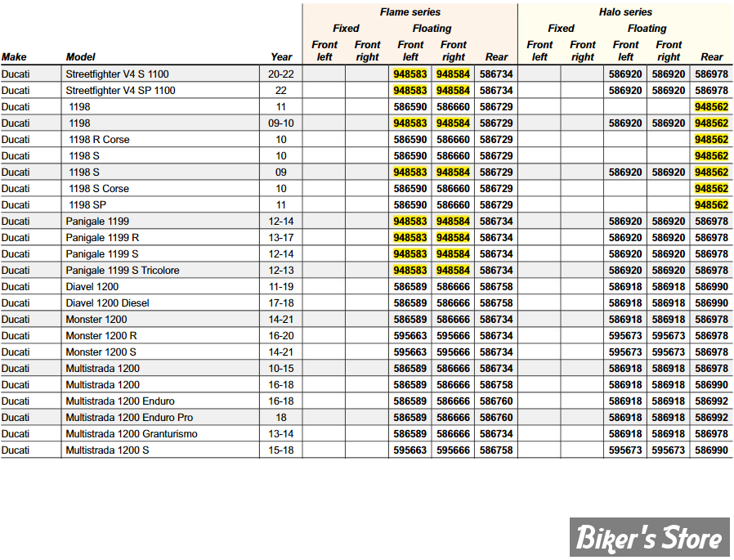
Task: Click the Halo series header
Action: pos(625,12)
